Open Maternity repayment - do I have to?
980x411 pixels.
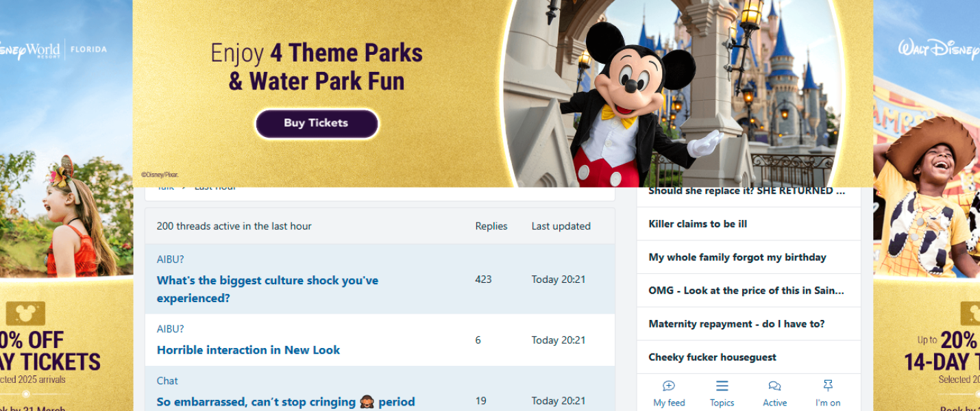click(x=737, y=324)
